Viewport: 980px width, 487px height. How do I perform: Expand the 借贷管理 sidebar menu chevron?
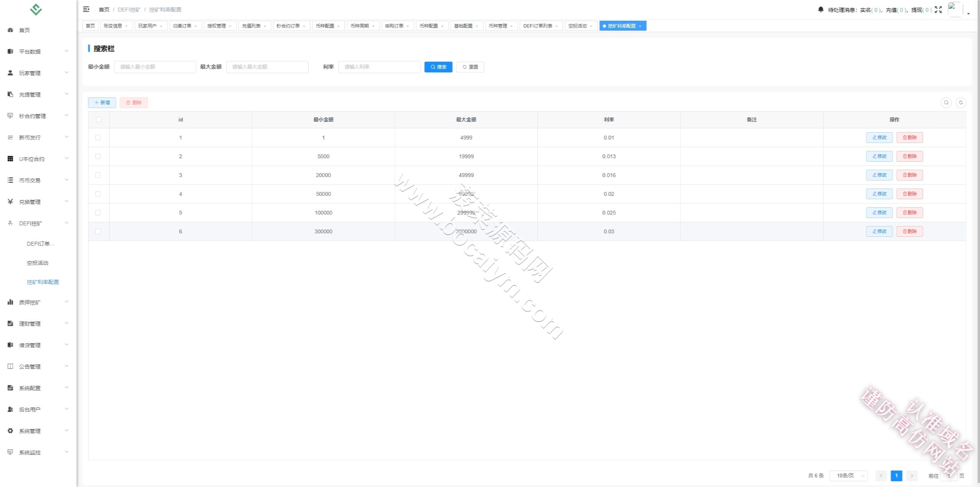pyautogui.click(x=67, y=345)
